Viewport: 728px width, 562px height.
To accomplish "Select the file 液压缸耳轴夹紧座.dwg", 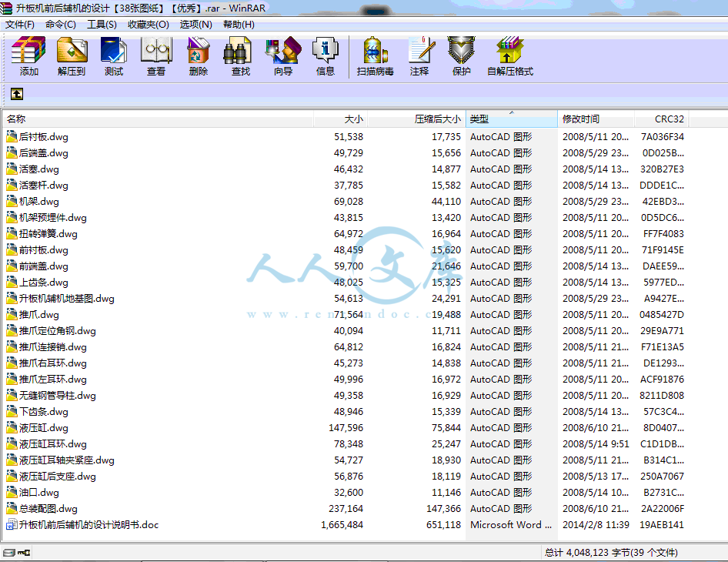I will (67, 460).
